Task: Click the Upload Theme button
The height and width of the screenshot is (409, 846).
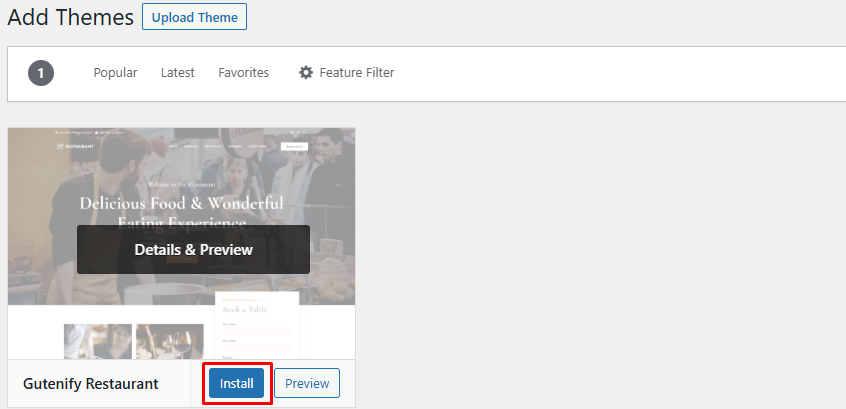Action: point(194,17)
